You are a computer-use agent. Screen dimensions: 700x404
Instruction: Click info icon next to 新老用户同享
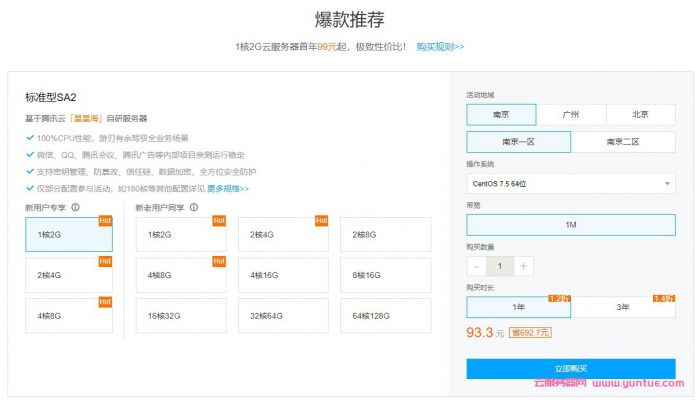pos(193,208)
